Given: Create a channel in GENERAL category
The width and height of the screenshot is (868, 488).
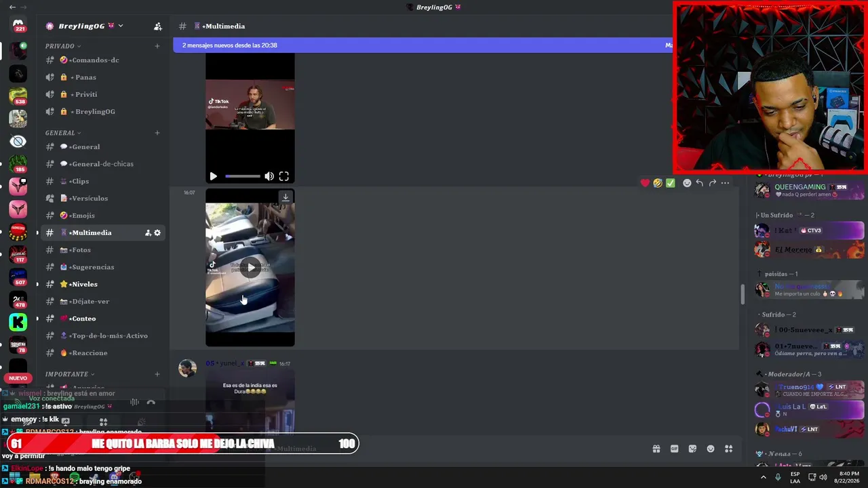Looking at the screenshot, I should (x=157, y=133).
